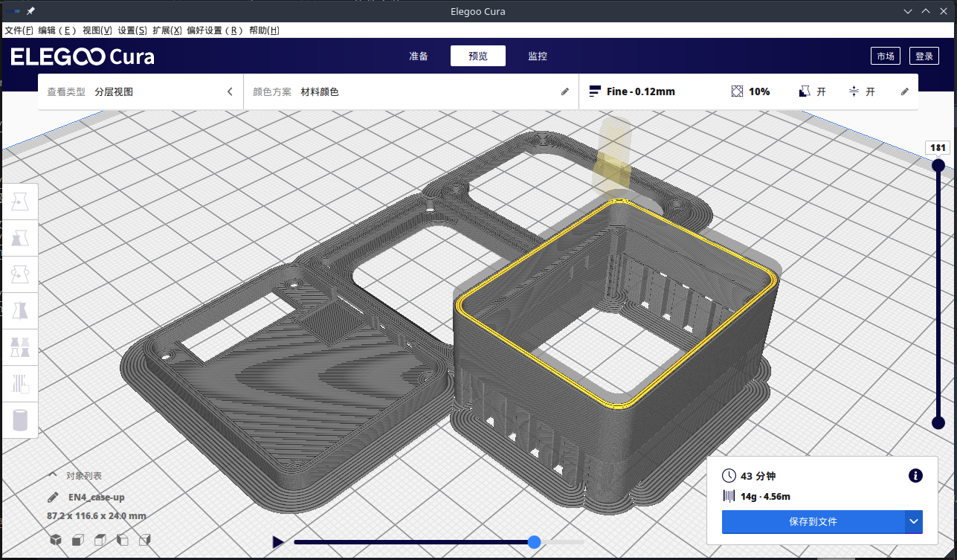Collapse the view type panel chevron
The width and height of the screenshot is (957, 560).
(230, 91)
